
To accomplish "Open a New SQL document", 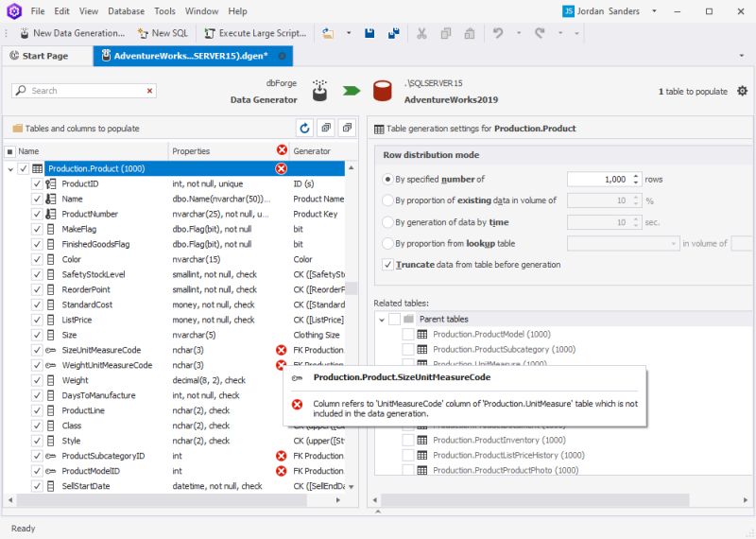I will click(163, 33).
